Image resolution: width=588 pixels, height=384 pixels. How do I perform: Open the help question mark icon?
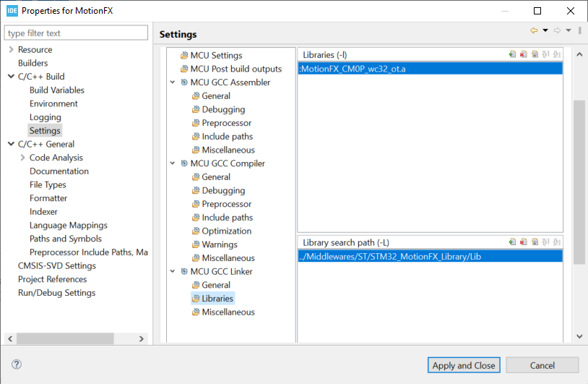tap(17, 364)
